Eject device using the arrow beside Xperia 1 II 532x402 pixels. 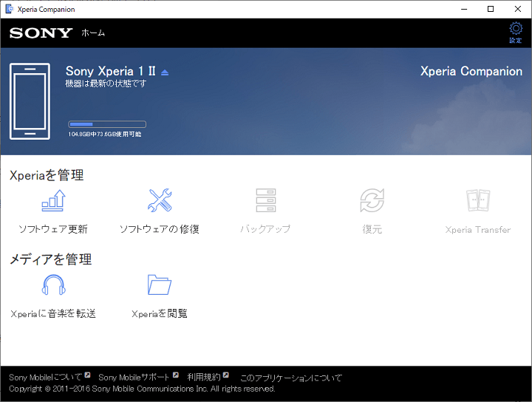pos(165,72)
